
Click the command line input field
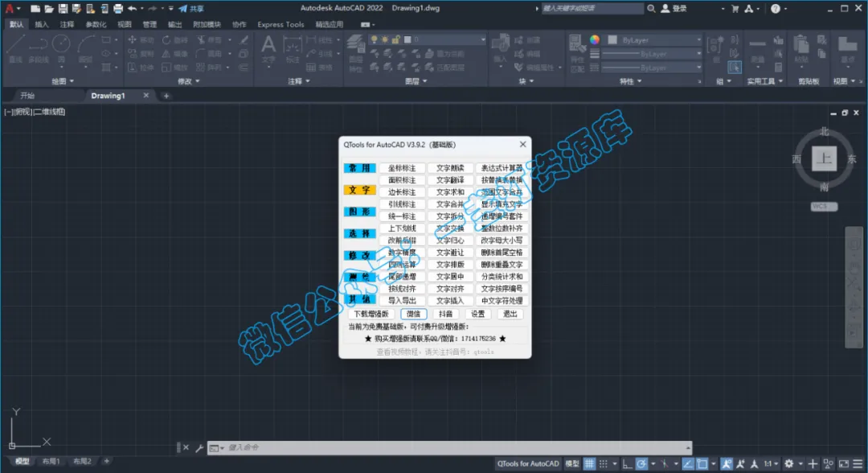coord(449,447)
